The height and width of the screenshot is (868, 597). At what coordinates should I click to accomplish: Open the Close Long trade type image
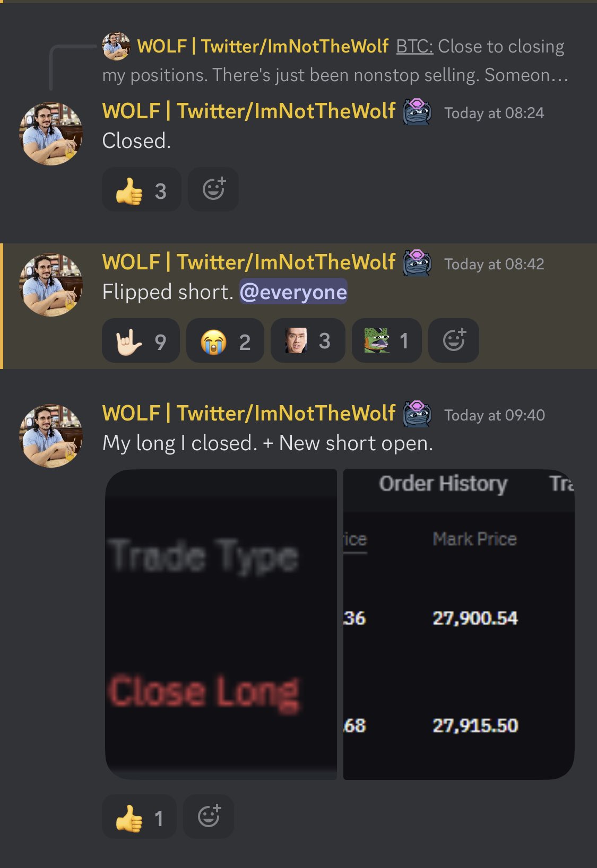pos(221,625)
